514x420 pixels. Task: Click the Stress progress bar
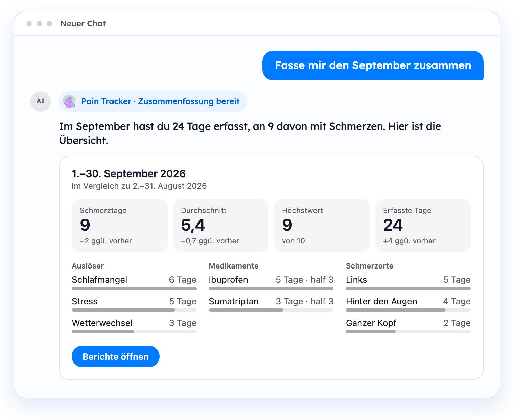(134, 310)
